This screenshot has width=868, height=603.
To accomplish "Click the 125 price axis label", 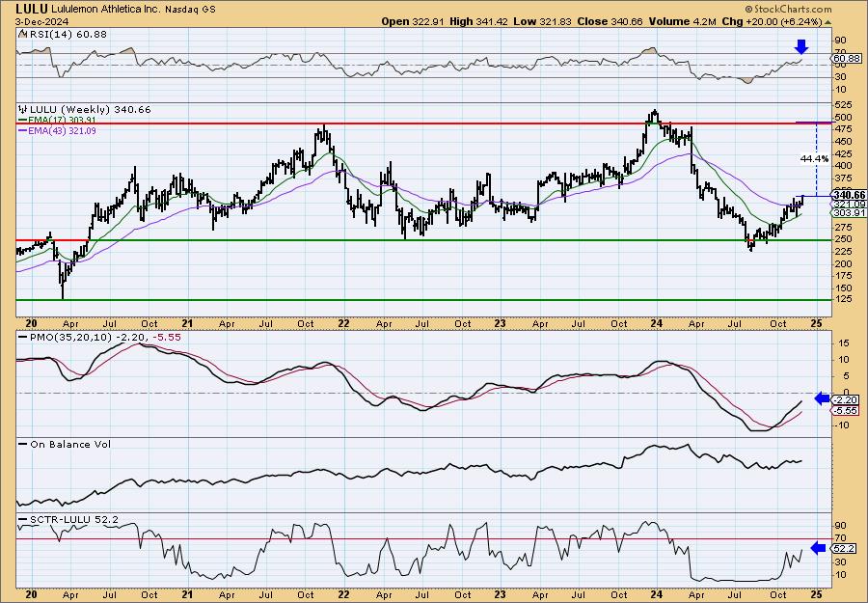I will coord(843,300).
